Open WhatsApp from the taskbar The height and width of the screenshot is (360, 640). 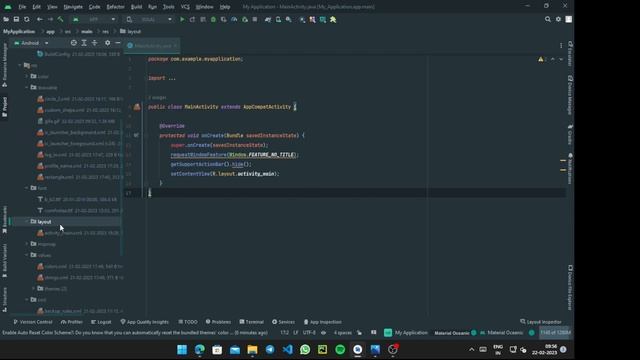click(305, 349)
